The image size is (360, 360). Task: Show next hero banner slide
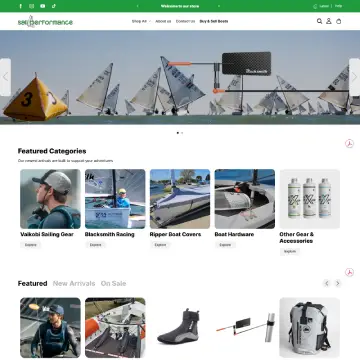(354, 77)
